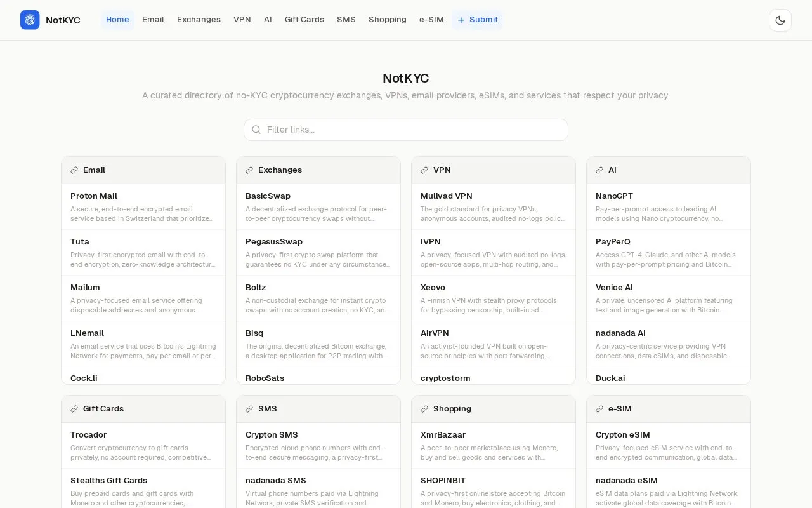Click the link icon beside Gift Cards header
Viewport: 812px width, 508px height.
point(74,409)
